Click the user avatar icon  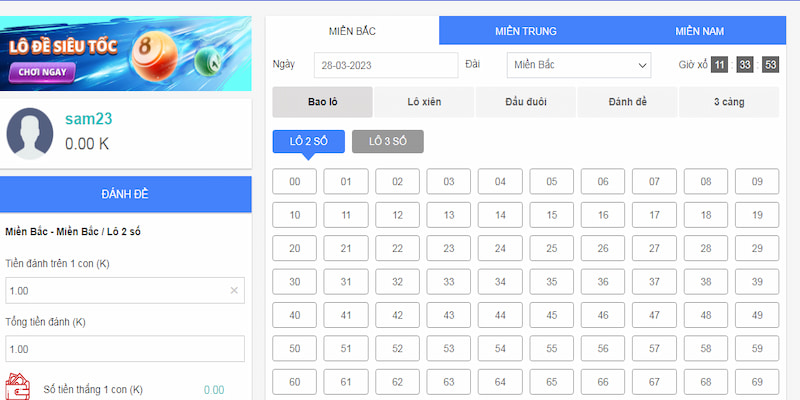coord(30,133)
